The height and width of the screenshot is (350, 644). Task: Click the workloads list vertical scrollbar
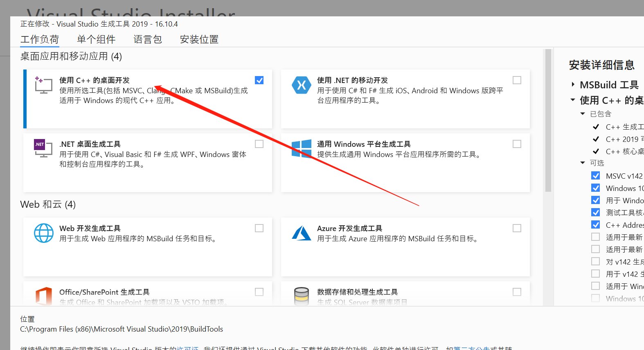pos(548,123)
